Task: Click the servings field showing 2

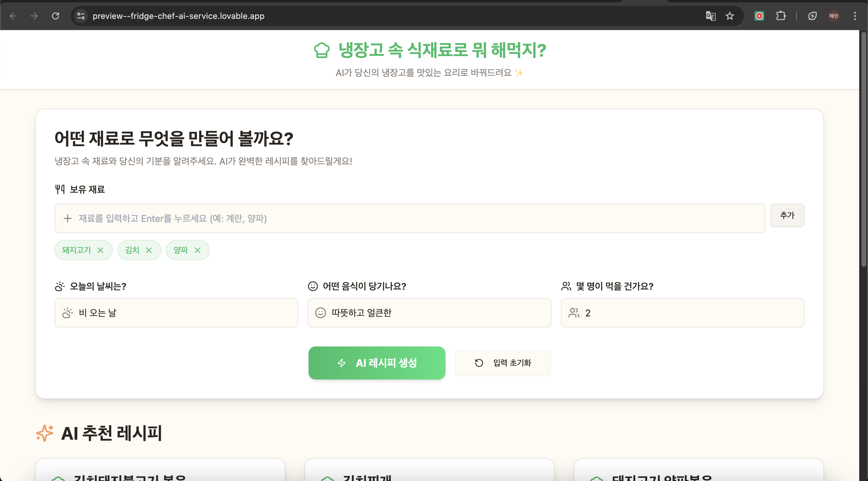Action: coord(682,313)
